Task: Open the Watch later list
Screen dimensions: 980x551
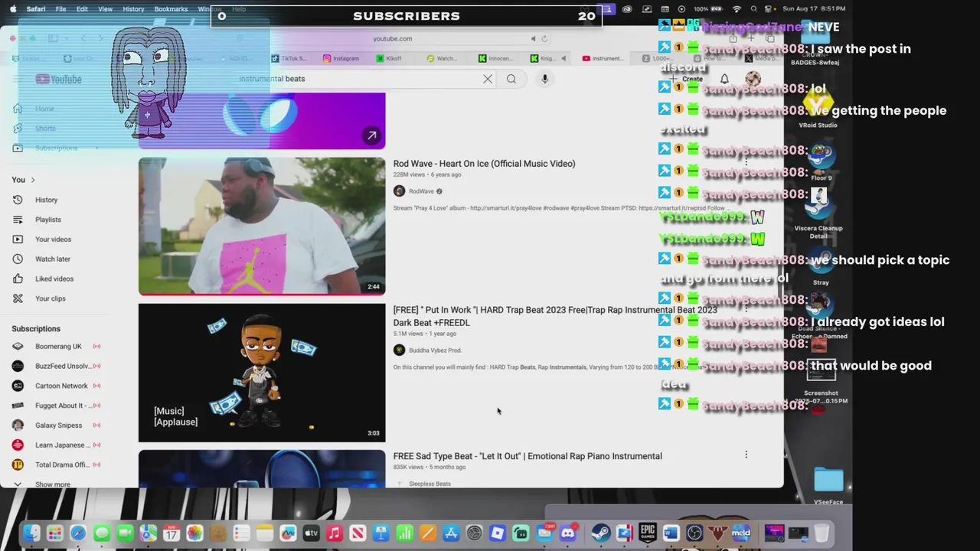Action: [52, 259]
